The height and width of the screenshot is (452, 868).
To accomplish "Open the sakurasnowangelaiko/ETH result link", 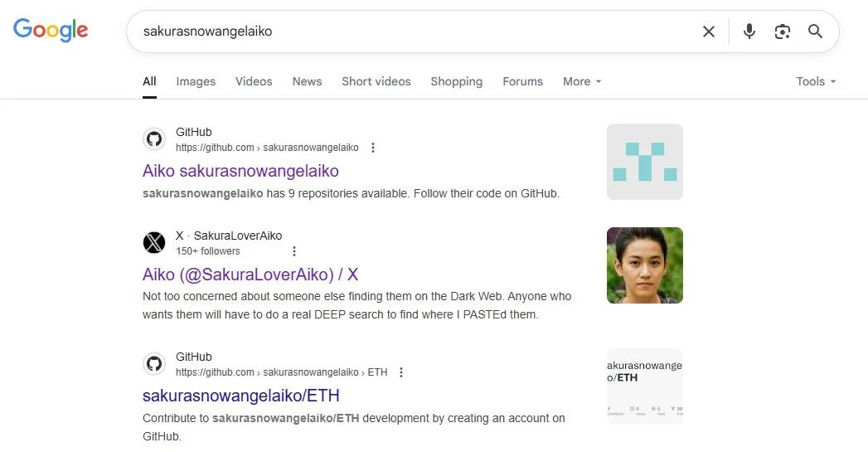I will click(240, 396).
